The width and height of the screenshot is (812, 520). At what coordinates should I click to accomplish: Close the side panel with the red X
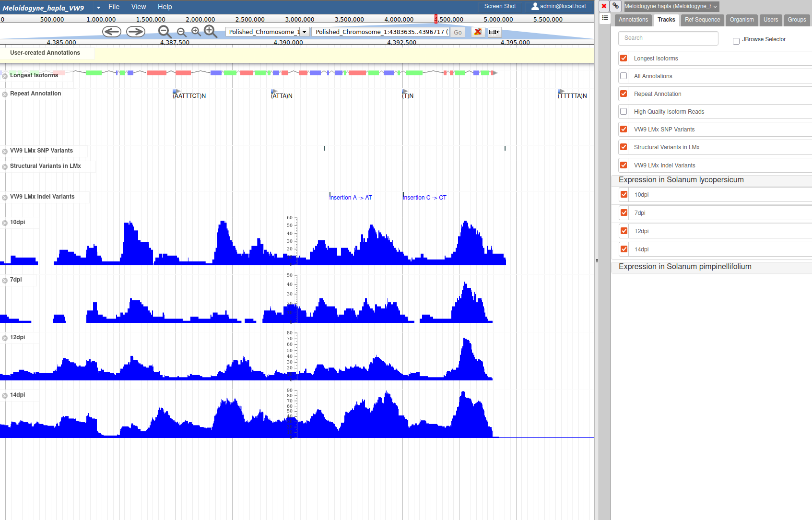coord(604,6)
